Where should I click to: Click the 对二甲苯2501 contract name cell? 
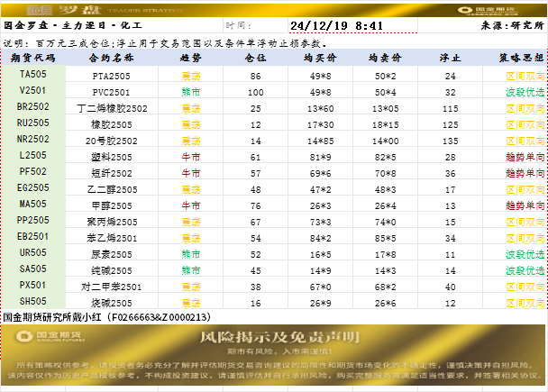click(x=112, y=287)
